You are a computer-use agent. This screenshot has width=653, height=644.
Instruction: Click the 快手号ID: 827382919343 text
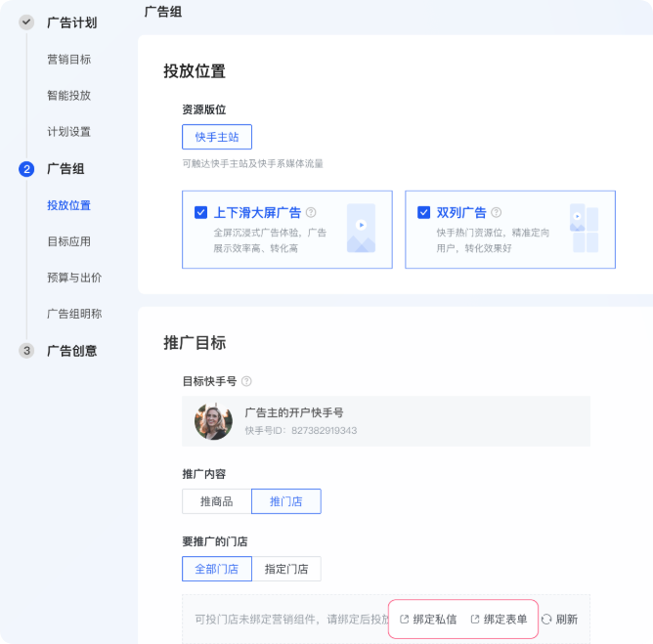click(x=301, y=430)
